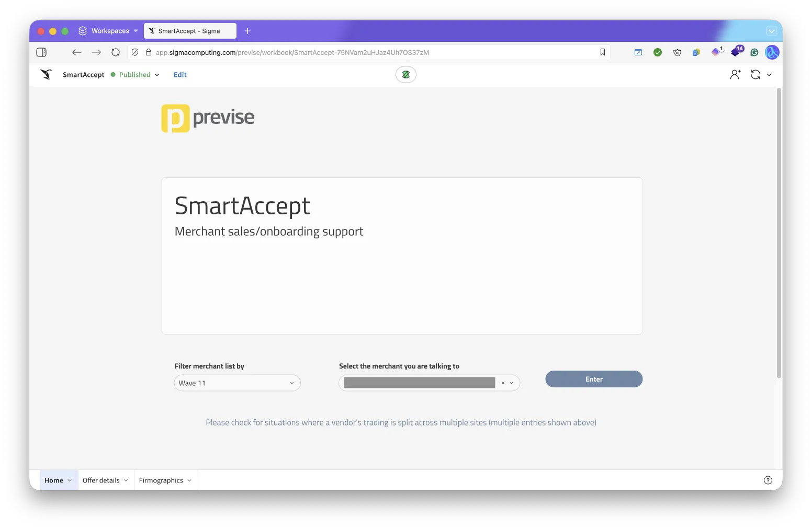Open the share/invite user icon

735,75
